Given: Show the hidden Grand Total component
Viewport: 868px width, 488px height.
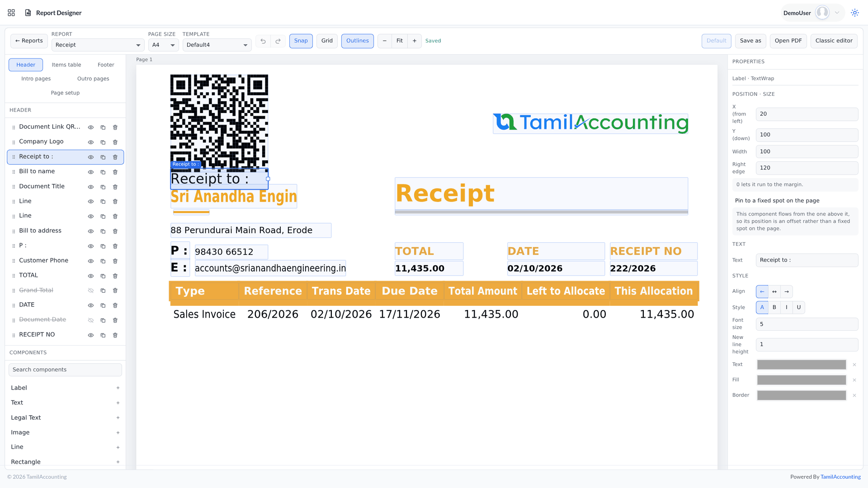Looking at the screenshot, I should point(91,291).
